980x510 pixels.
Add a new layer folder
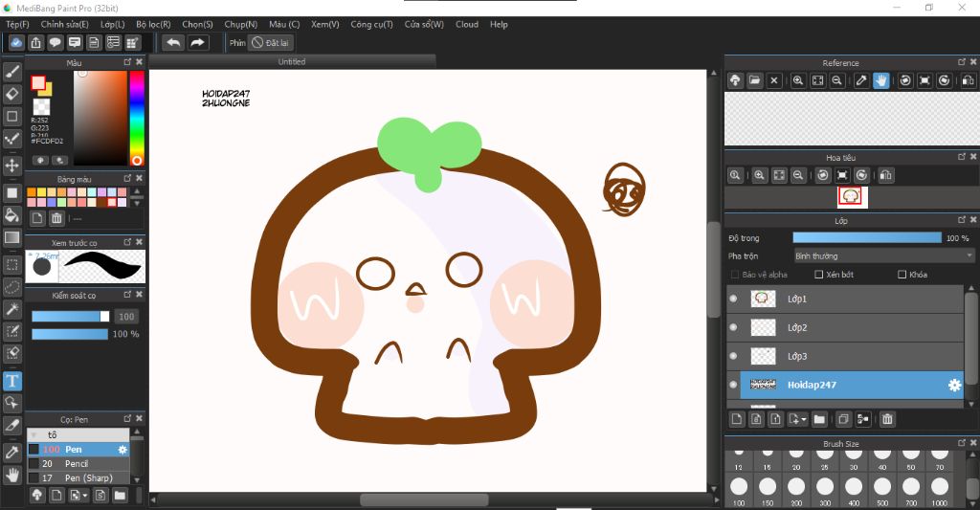coord(819,419)
